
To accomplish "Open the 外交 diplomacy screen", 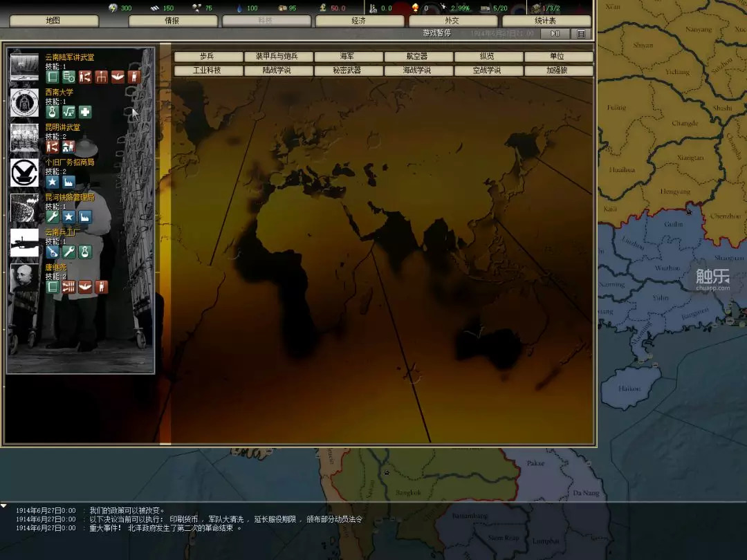I will 452,21.
